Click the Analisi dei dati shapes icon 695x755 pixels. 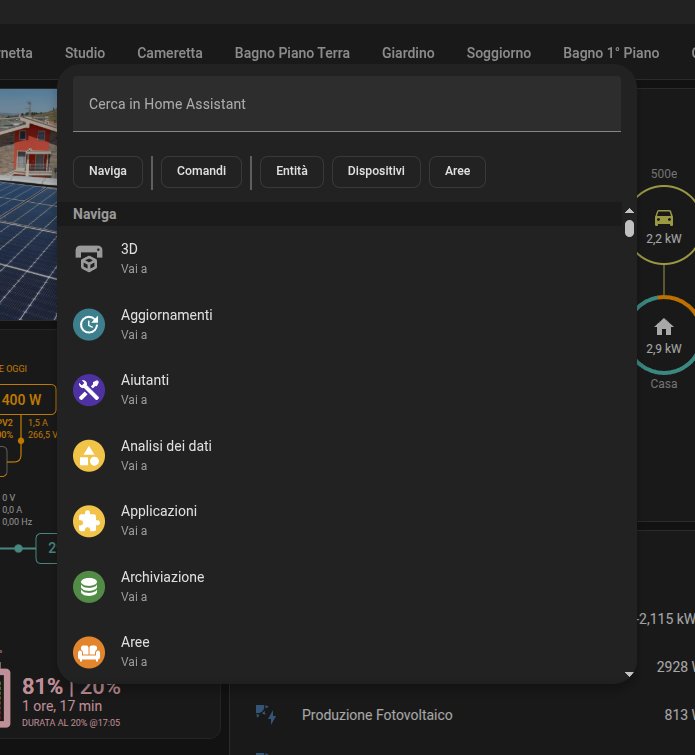click(x=89, y=456)
